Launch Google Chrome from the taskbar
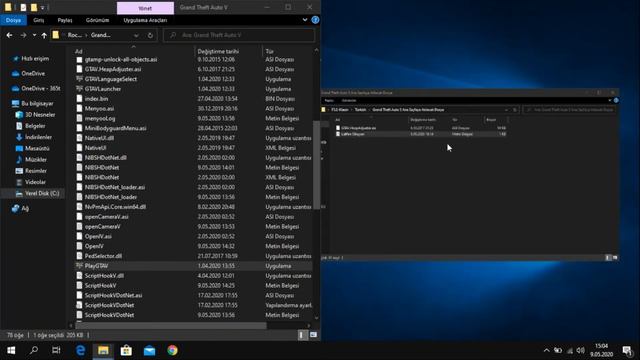Screen dimensions: 640x360 click(172, 350)
